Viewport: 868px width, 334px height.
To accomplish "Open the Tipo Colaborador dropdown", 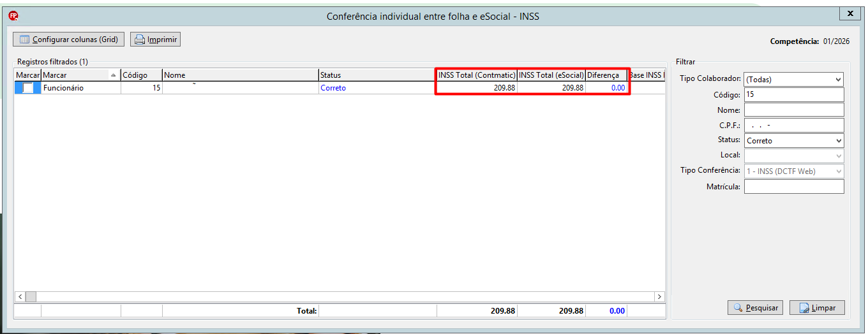I will pos(838,80).
